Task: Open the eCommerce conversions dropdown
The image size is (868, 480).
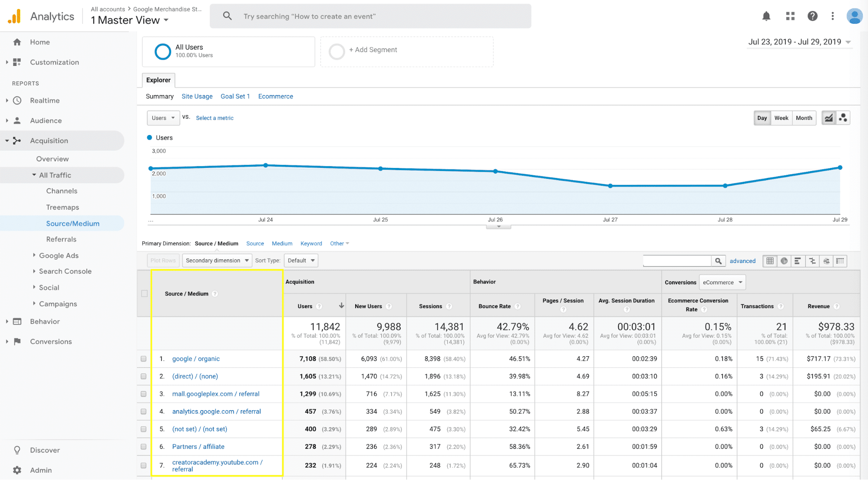Action: (722, 283)
